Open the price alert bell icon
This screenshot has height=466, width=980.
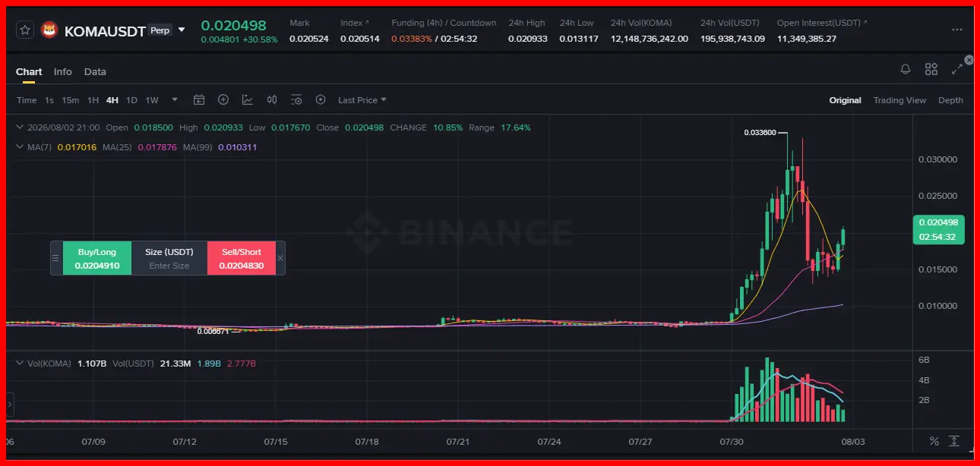coord(906,69)
